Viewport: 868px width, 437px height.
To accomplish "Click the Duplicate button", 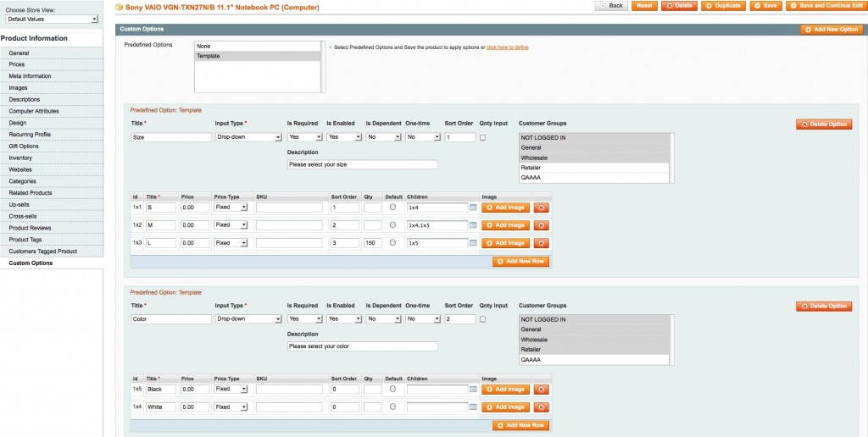I will click(x=723, y=6).
